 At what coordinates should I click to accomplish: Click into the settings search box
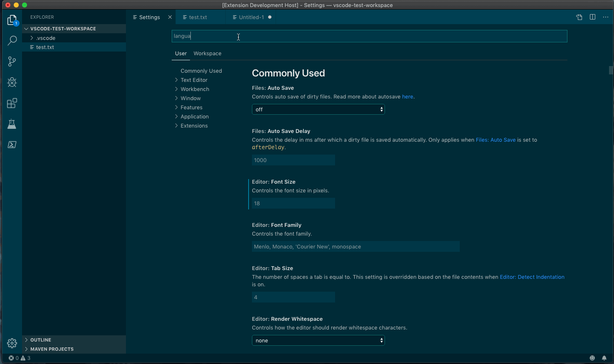(370, 36)
